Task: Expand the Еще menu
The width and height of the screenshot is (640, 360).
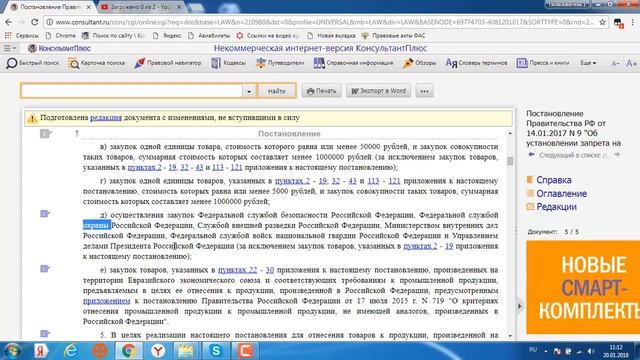Action: click(588, 63)
